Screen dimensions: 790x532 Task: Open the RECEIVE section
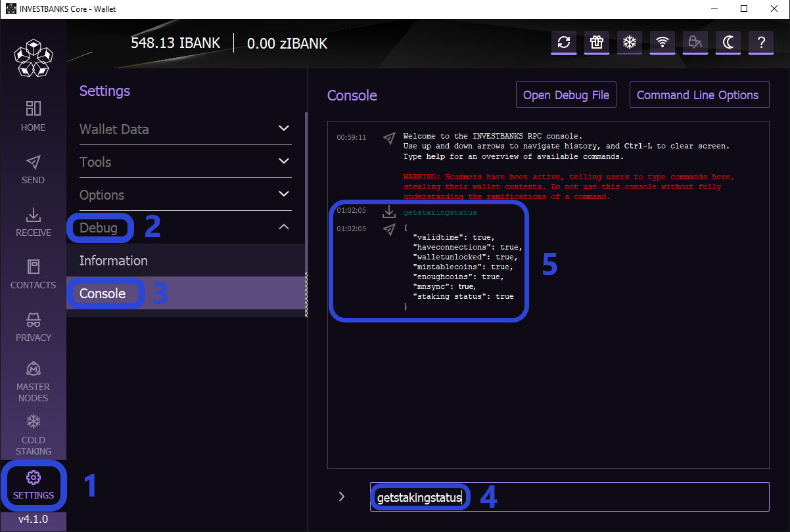pos(33,221)
